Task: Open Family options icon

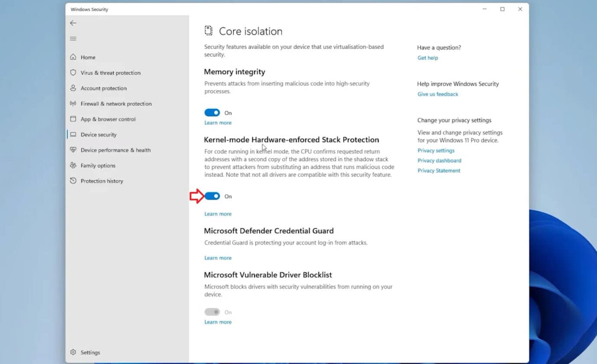Action: 73,166
